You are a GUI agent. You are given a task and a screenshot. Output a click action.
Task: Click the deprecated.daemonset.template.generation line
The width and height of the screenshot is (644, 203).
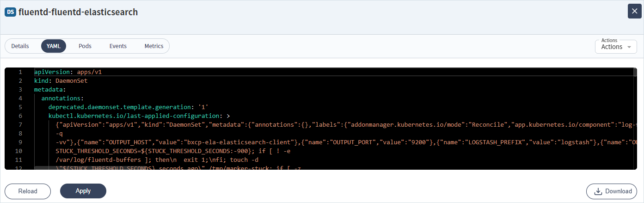[x=129, y=107]
